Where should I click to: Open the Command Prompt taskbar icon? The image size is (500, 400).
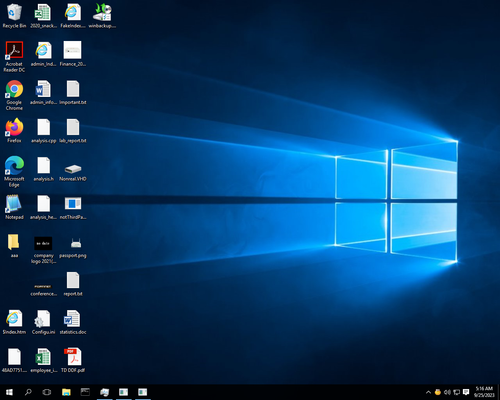(x=85, y=392)
